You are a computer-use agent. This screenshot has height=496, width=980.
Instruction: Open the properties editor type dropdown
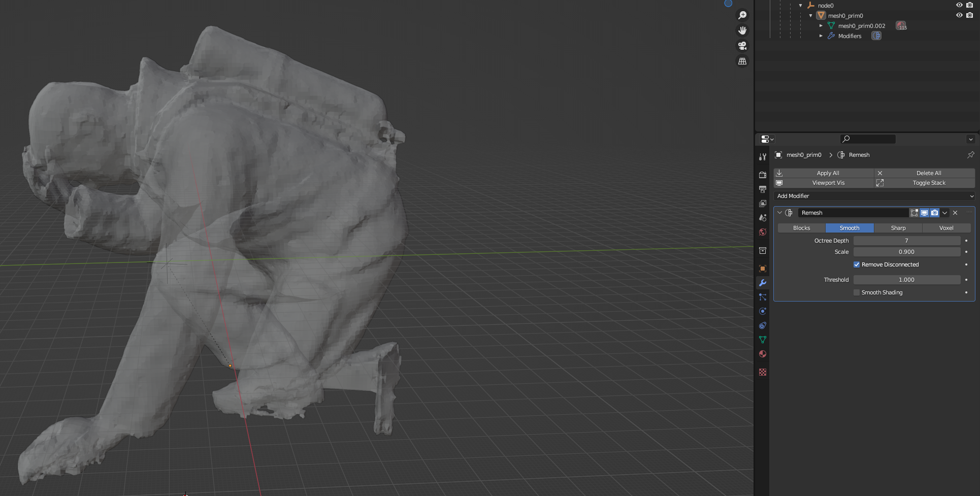[767, 139]
